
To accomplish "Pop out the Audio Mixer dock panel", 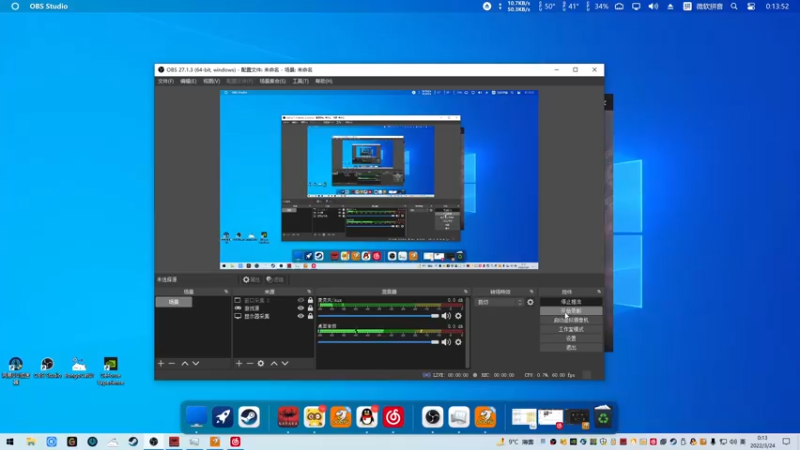I will tap(465, 292).
